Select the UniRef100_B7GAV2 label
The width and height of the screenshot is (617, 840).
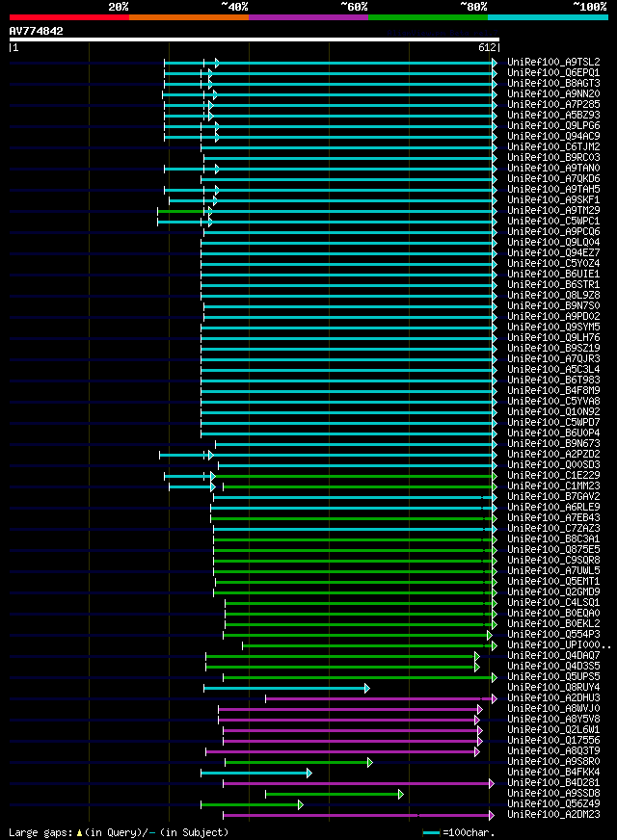(x=553, y=497)
